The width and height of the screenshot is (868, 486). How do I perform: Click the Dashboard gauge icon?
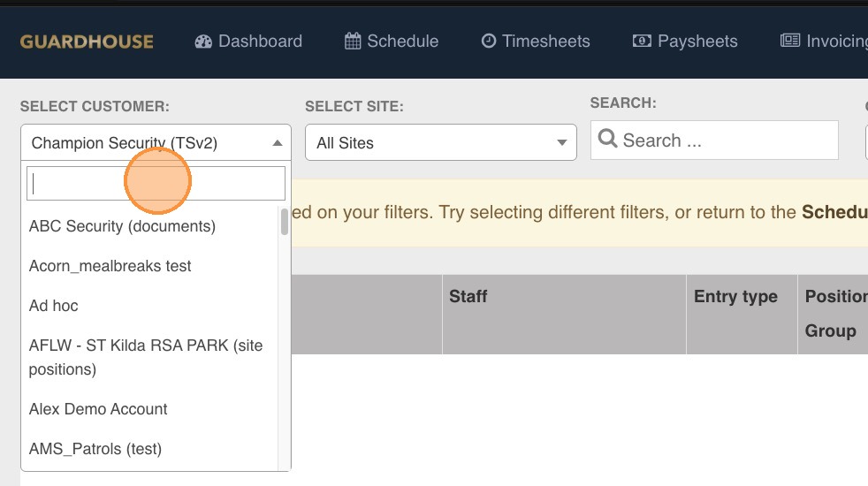pyautogui.click(x=203, y=42)
